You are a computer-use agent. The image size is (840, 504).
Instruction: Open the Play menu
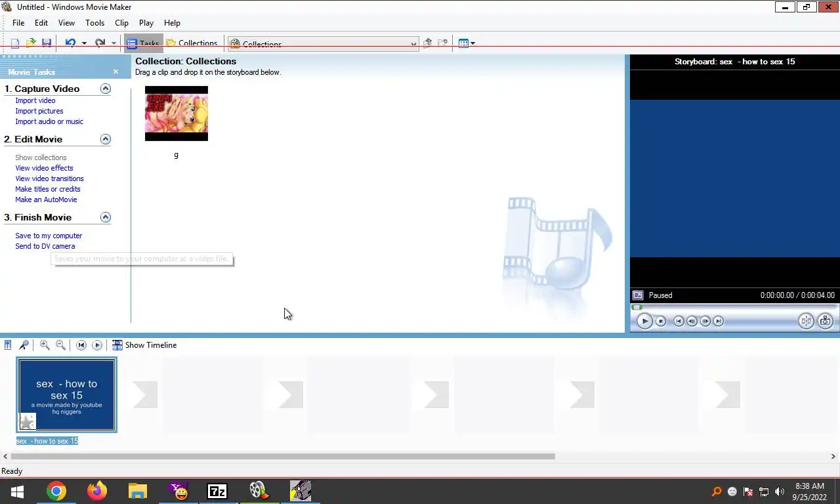146,22
